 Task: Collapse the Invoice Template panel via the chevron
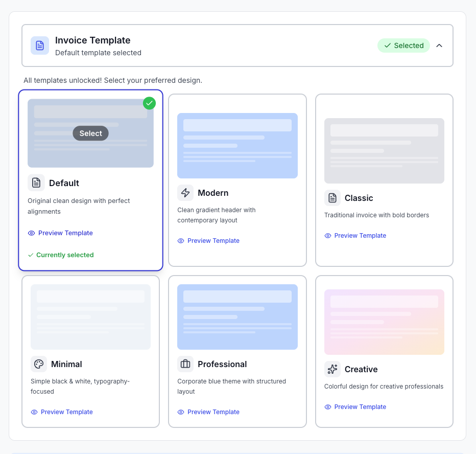pos(439,46)
